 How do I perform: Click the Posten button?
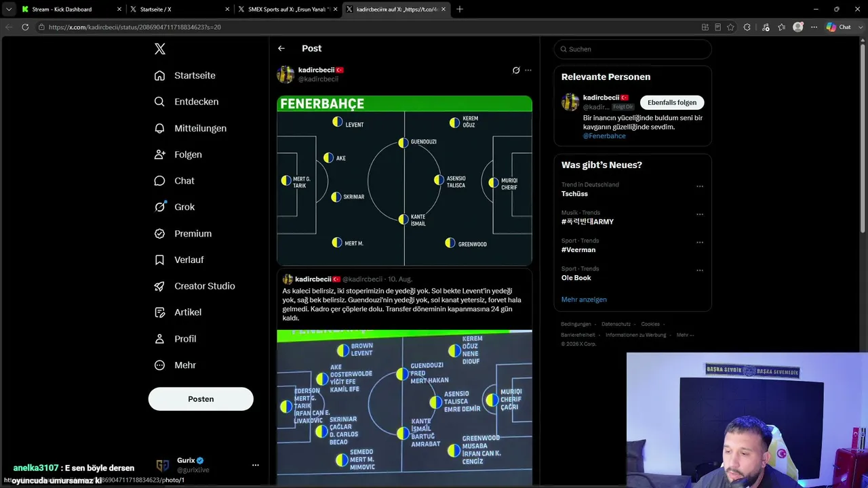coord(201,399)
